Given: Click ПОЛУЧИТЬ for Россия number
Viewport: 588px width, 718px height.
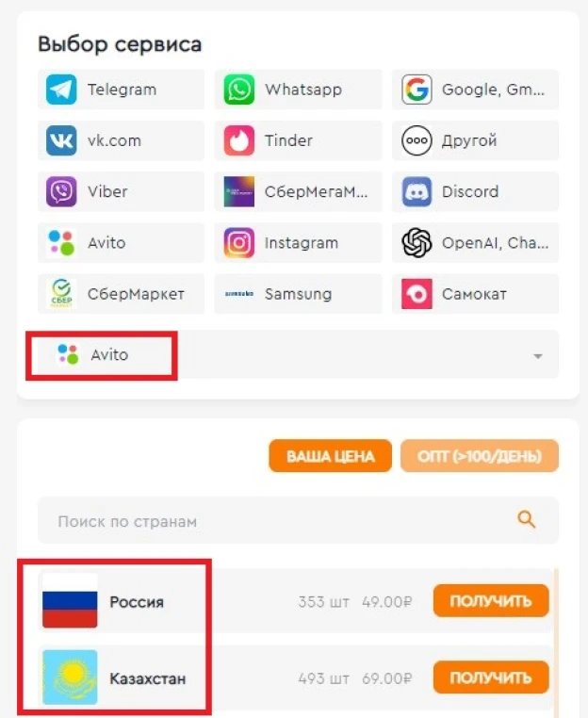Looking at the screenshot, I should pyautogui.click(x=491, y=601).
